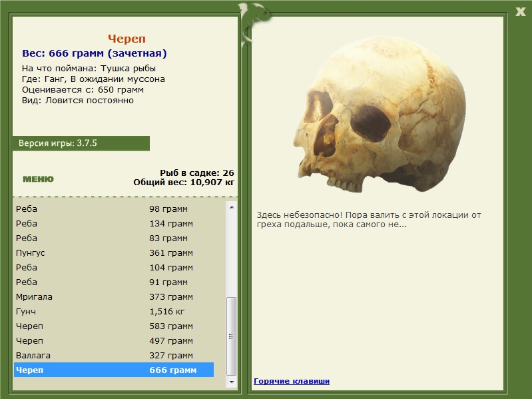Select the Мригала 373 грамм entry
Viewport: 532px width, 399px height.
[113, 297]
